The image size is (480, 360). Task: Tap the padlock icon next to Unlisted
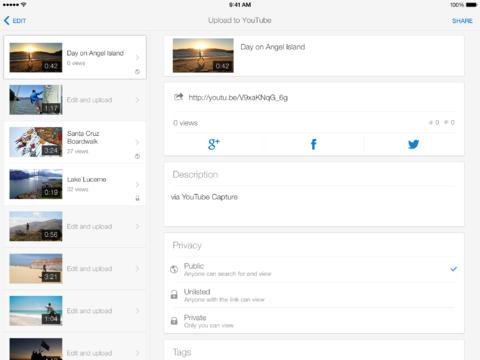pos(174,295)
